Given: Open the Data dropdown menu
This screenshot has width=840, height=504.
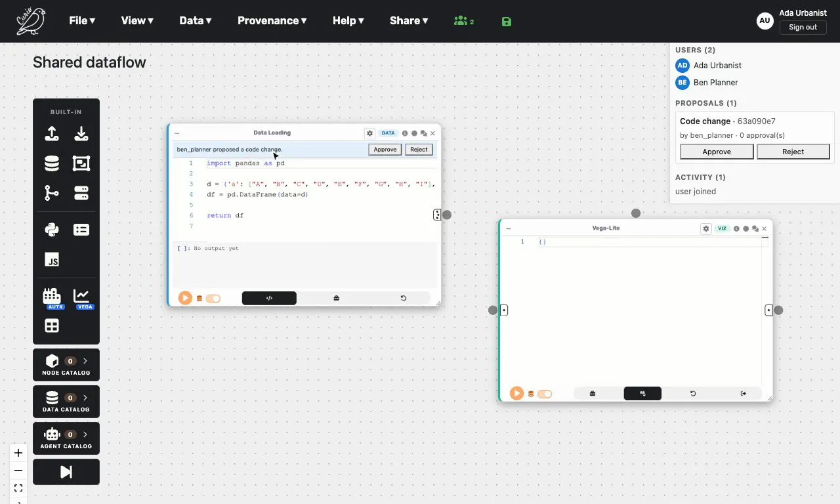Looking at the screenshot, I should click(195, 20).
